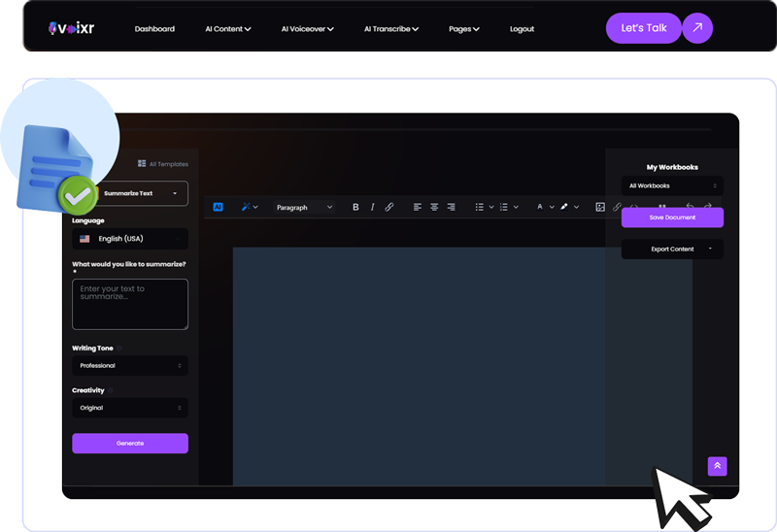777x532 pixels.
Task: Click the Generate button
Action: pos(130,444)
